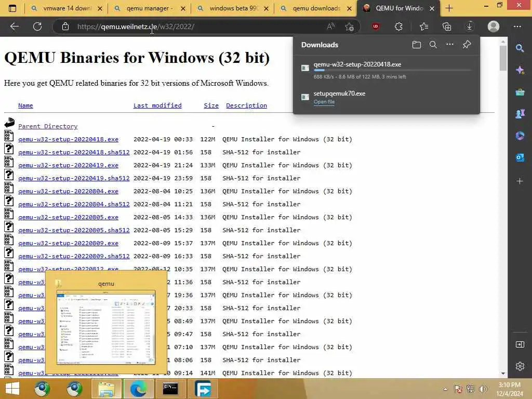
Task: Open sidebar settings gear icon
Action: 520,366
